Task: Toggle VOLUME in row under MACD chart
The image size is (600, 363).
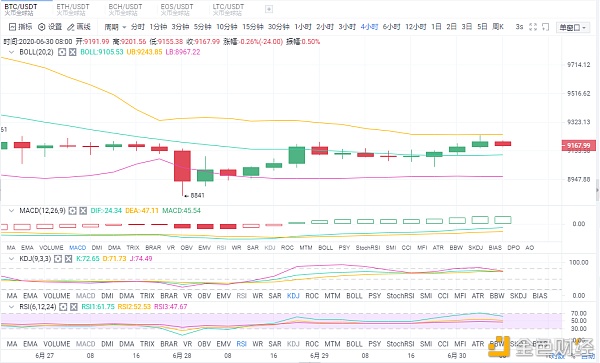Action: [x=51, y=248]
